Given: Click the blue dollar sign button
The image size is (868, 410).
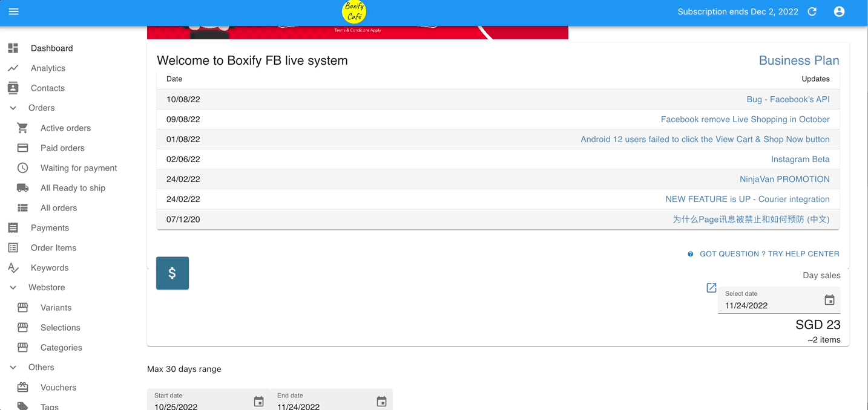Looking at the screenshot, I should pyautogui.click(x=173, y=273).
